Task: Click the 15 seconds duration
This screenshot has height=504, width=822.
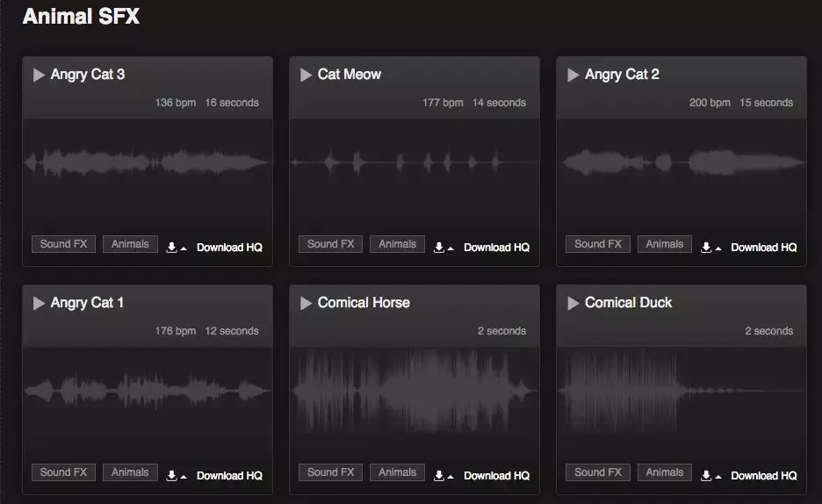Action: coord(766,103)
